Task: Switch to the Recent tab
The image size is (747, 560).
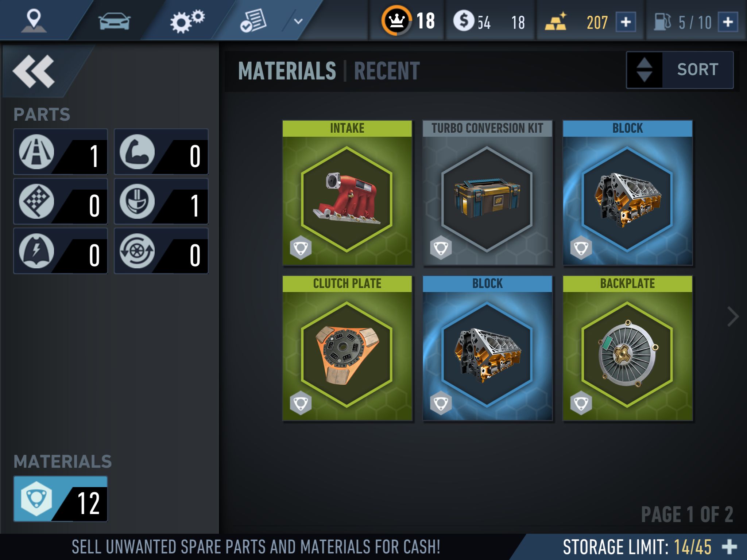Action: click(x=387, y=71)
